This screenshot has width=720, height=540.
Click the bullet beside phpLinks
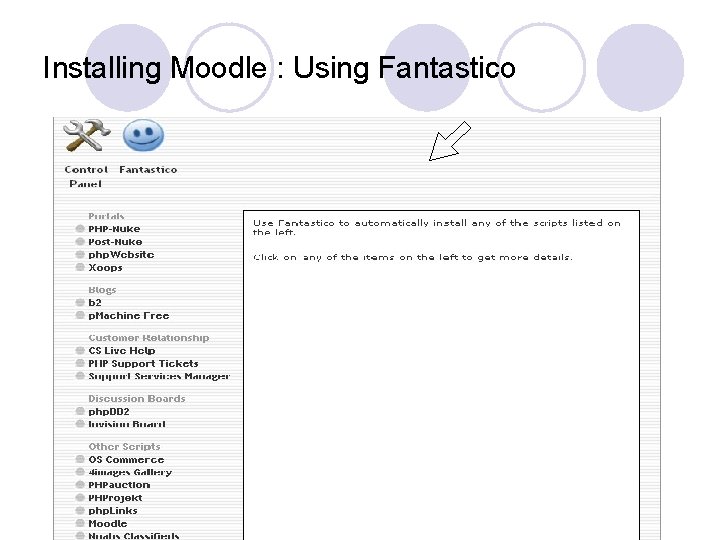click(x=80, y=510)
